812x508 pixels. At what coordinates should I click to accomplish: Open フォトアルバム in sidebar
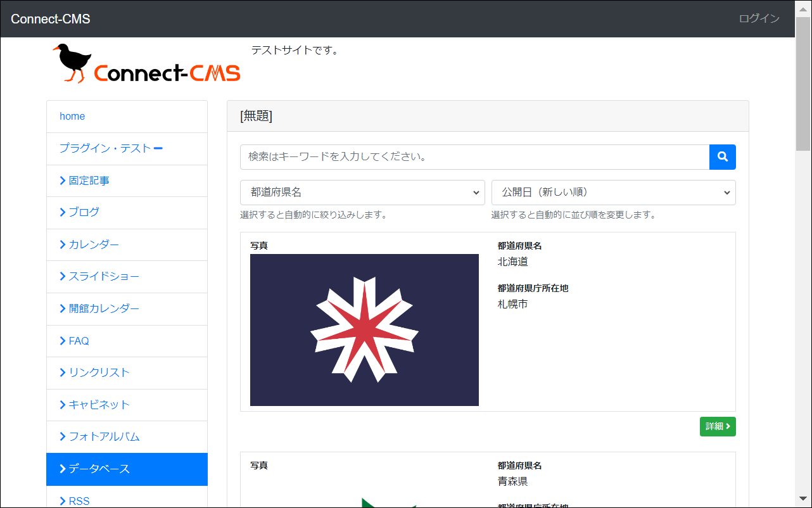coord(127,437)
